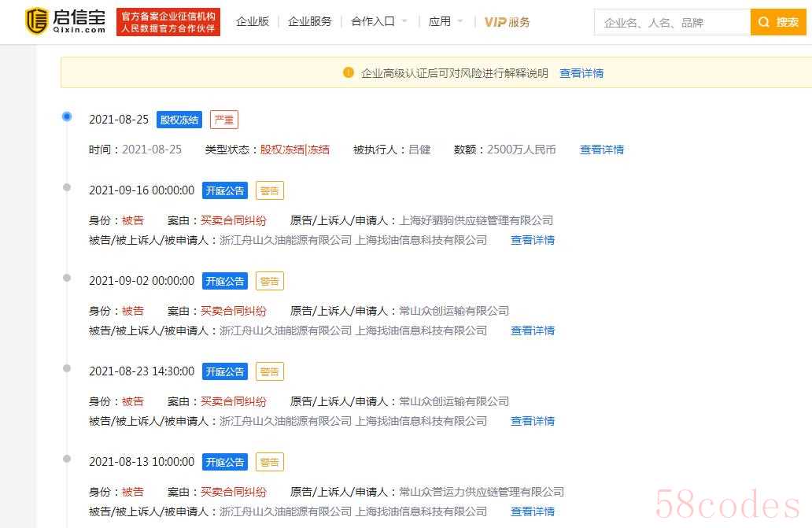This screenshot has height=528, width=812.
Task: Open plaintiff 上海好驷驹供应链管理有限公司
Action: coord(476,220)
